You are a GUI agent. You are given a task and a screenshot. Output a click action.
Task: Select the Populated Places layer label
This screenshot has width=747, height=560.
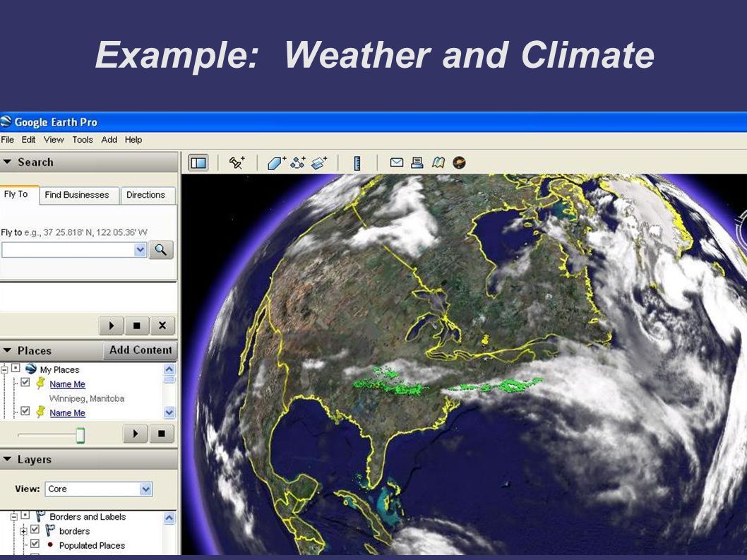click(x=92, y=545)
